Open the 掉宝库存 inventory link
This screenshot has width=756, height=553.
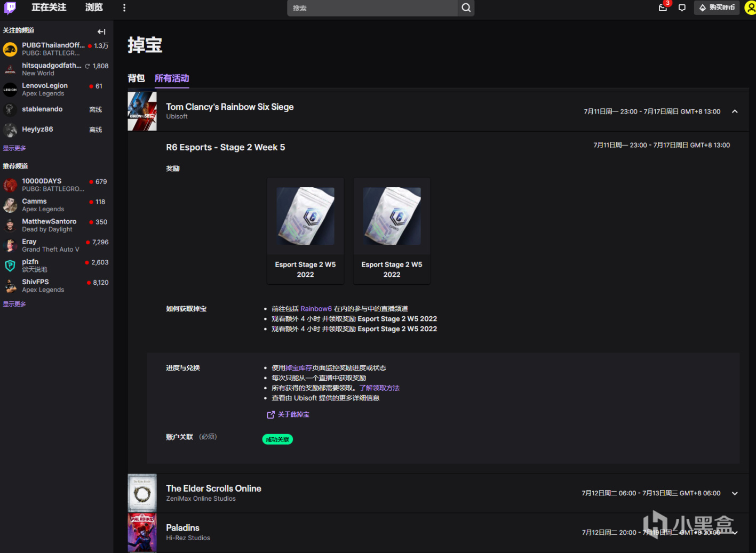click(299, 368)
